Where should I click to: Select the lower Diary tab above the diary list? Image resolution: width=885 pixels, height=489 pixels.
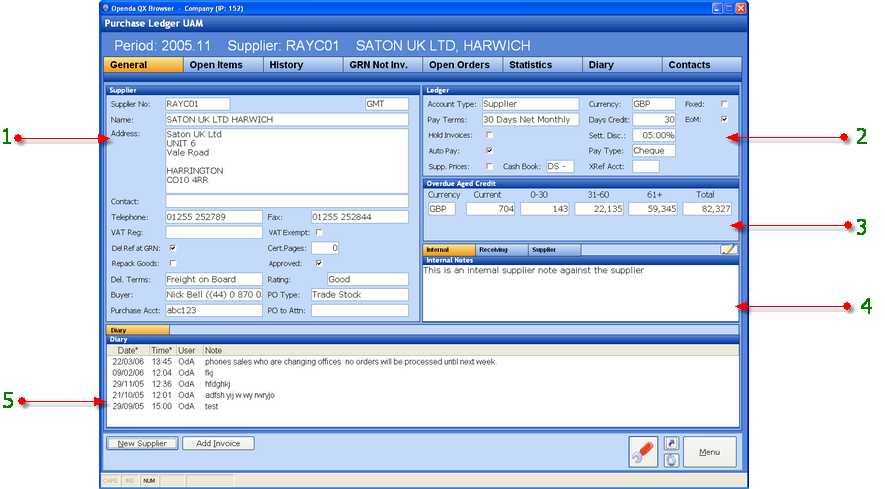coord(138,330)
